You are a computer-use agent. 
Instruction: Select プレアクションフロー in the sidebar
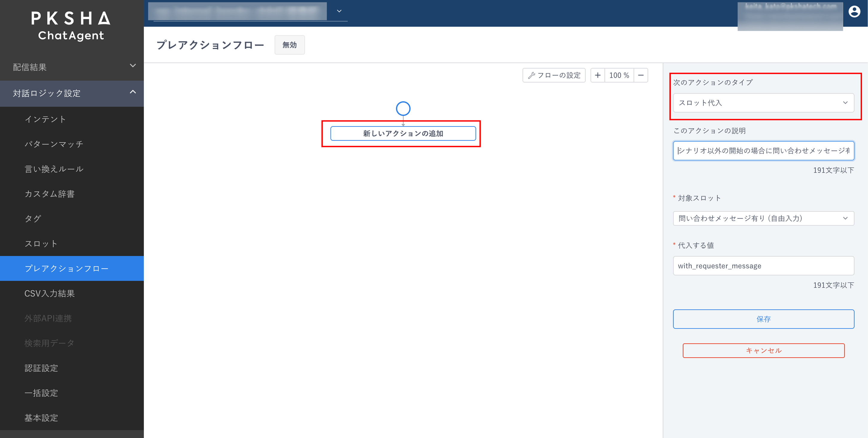72,269
